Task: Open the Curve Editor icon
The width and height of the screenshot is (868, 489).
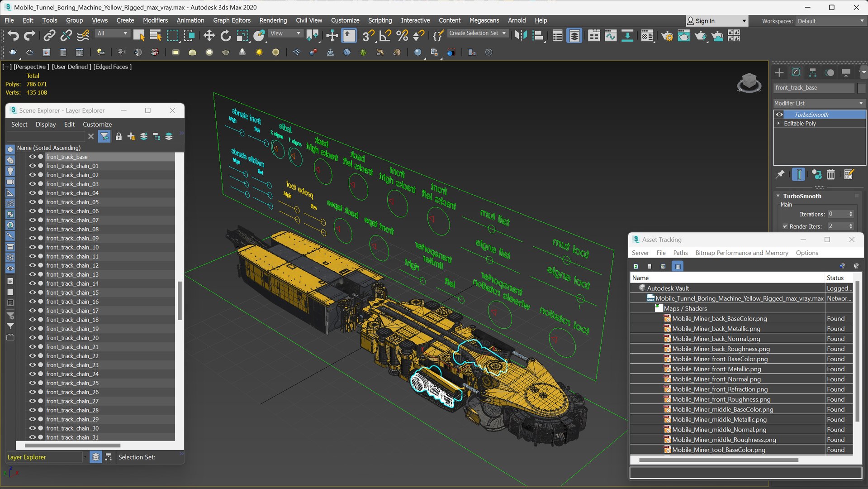Action: tap(611, 36)
